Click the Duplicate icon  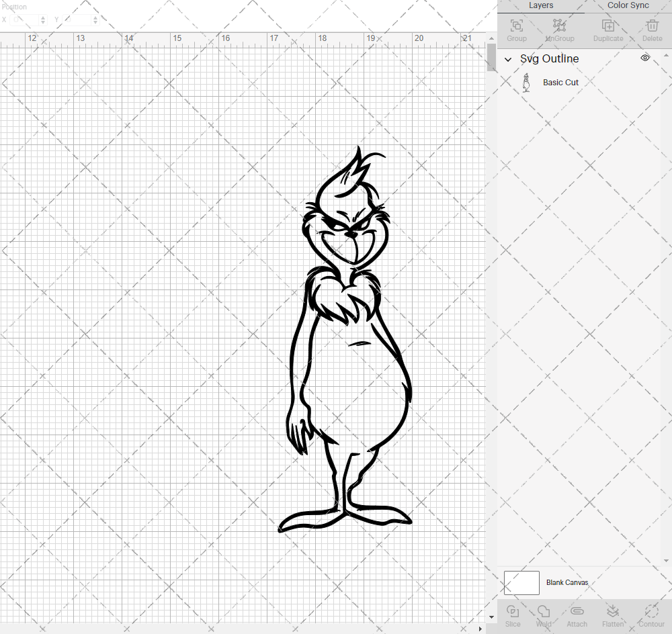point(608,26)
